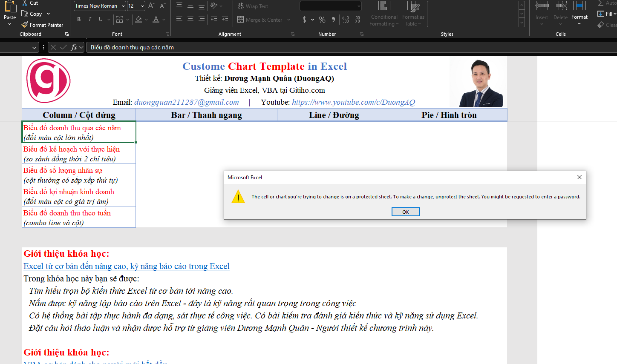Screen dimensions: 617x364
Task: Click the Percent Style icon
Action: pyautogui.click(x=322, y=20)
